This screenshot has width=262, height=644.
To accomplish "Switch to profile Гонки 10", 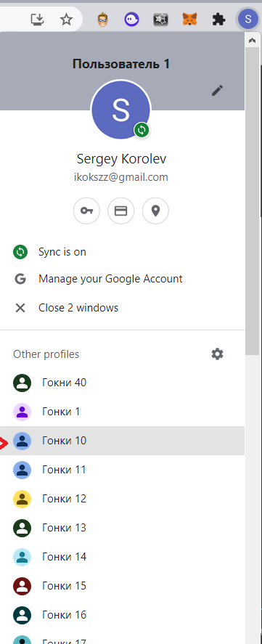I will (x=122, y=441).
